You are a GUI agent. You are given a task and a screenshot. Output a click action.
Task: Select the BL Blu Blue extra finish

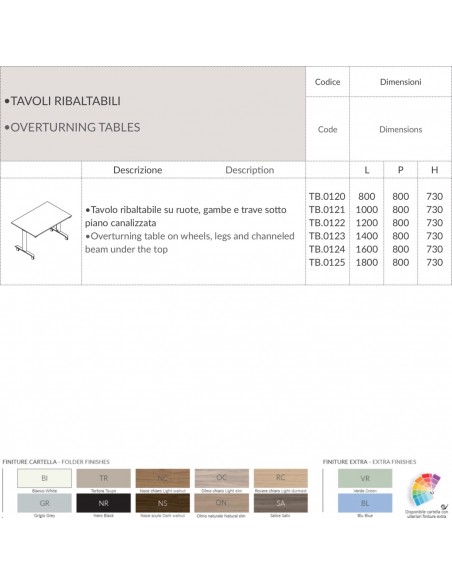point(365,503)
